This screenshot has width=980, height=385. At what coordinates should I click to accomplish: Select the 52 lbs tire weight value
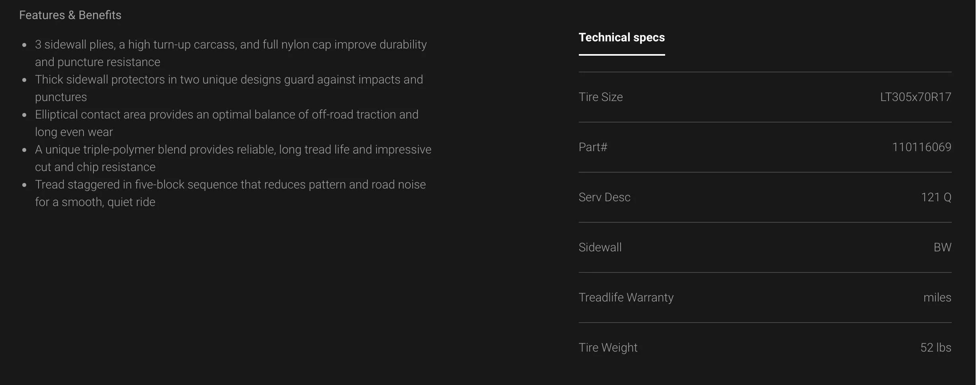tap(935, 348)
